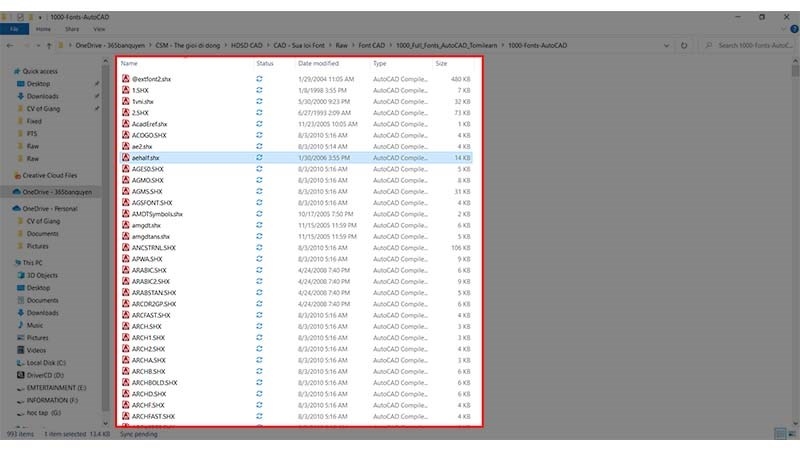Select file ARCDR2GP.SHX

154,304
